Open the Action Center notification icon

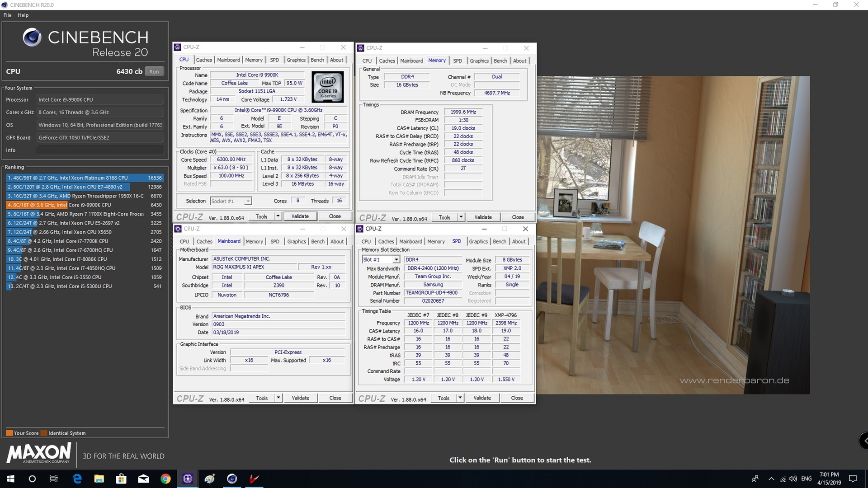(853, 479)
